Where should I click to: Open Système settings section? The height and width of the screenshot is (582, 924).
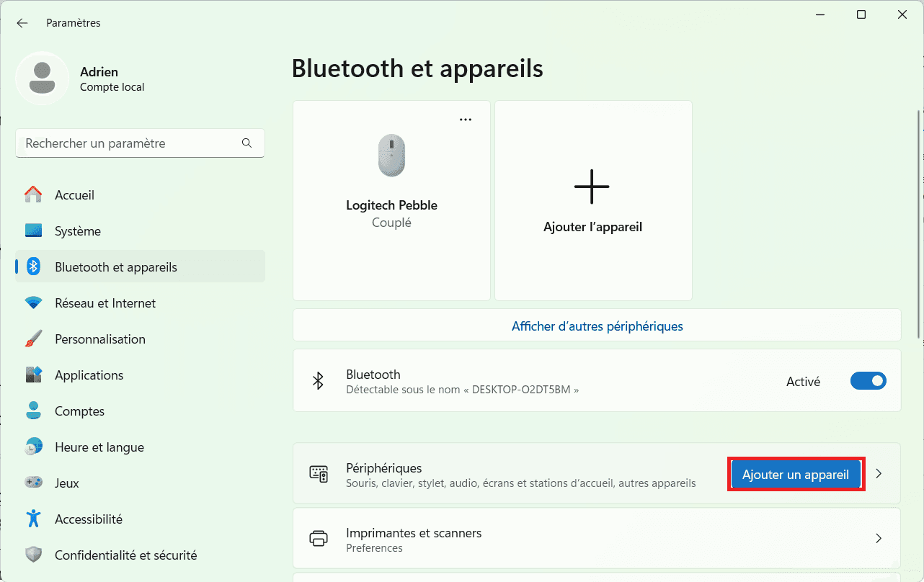[140, 231]
